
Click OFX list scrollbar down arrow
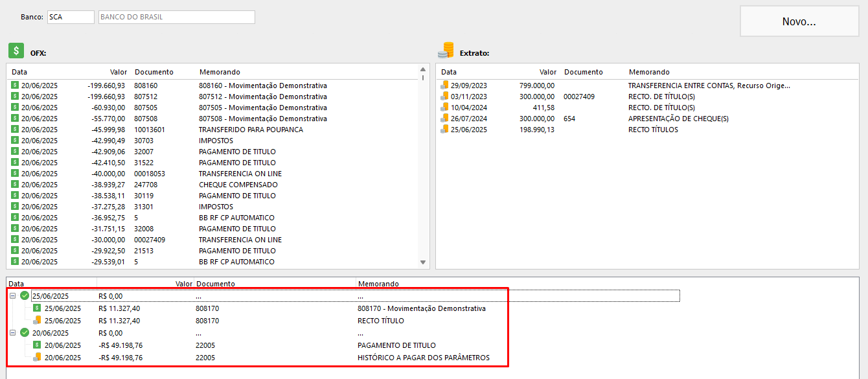click(424, 263)
